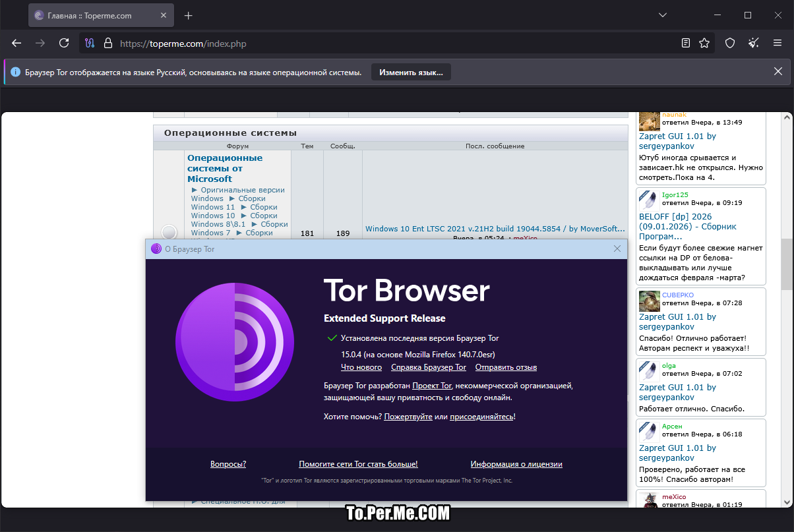Open the security level shield icon
Screen dimensions: 794x532
click(x=730, y=44)
